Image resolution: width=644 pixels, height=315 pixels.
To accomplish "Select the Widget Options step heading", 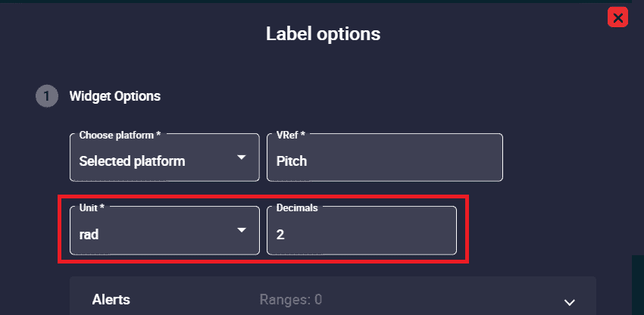I will [x=114, y=96].
